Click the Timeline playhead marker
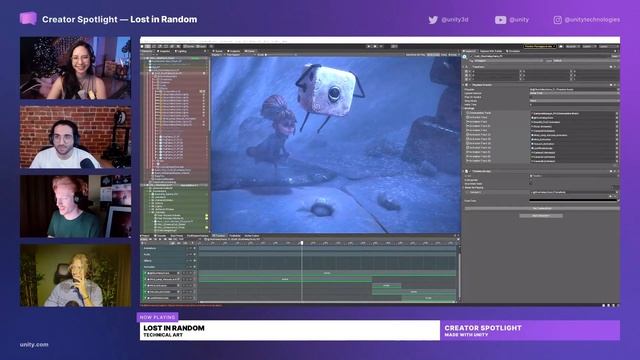The height and width of the screenshot is (360, 640). click(302, 243)
